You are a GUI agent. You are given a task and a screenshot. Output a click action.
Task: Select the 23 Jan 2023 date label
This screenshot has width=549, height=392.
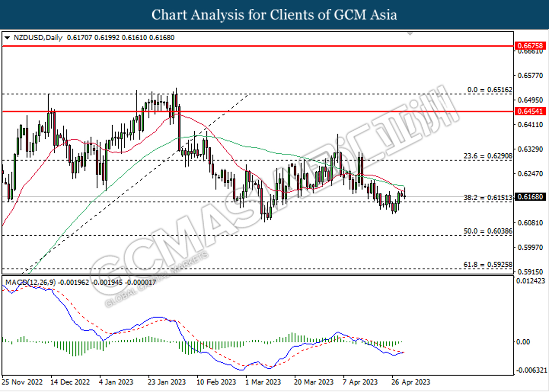167,382
